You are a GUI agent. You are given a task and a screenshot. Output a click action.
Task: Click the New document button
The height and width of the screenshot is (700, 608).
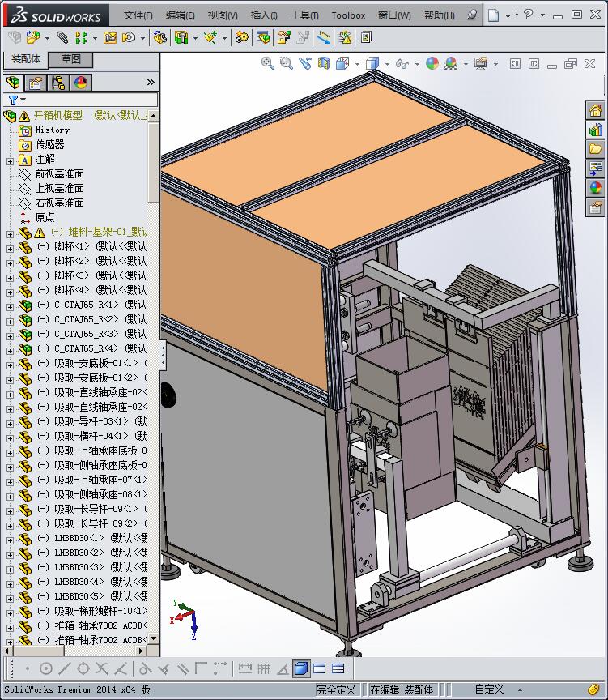point(493,15)
